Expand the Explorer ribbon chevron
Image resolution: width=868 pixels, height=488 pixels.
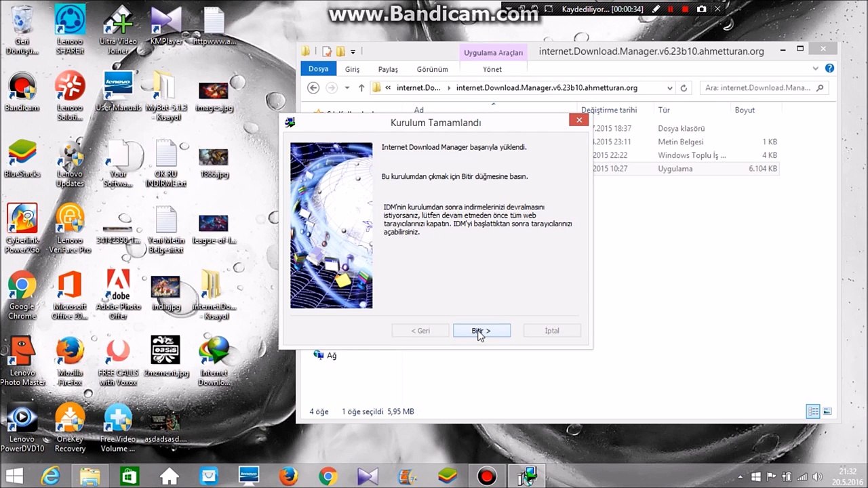click(816, 68)
